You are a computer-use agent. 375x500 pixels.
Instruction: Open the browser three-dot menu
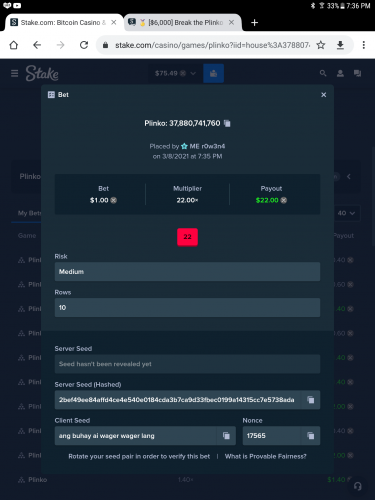[x=364, y=45]
